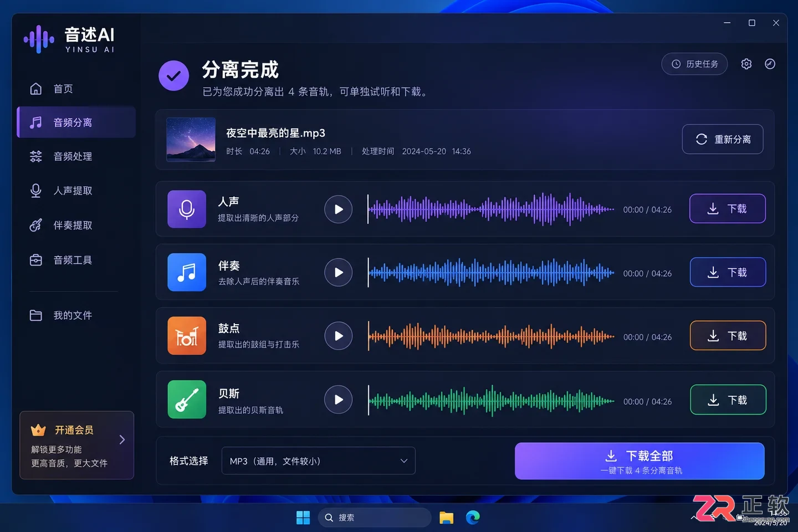
Task: Click the green checkmark completion icon
Action: pos(173,76)
